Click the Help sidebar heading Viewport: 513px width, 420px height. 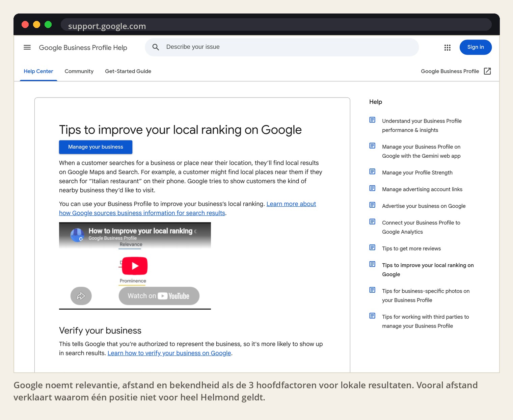pyautogui.click(x=376, y=102)
